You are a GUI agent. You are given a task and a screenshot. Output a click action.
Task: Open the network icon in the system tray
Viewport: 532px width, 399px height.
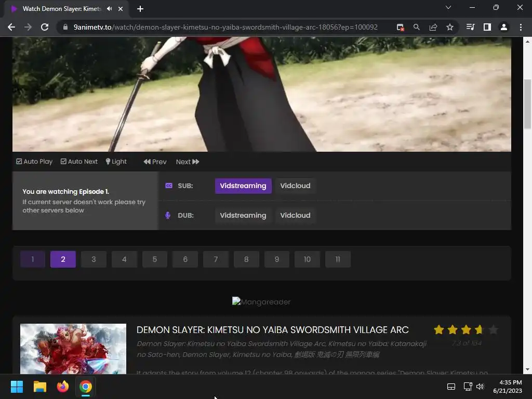468,387
